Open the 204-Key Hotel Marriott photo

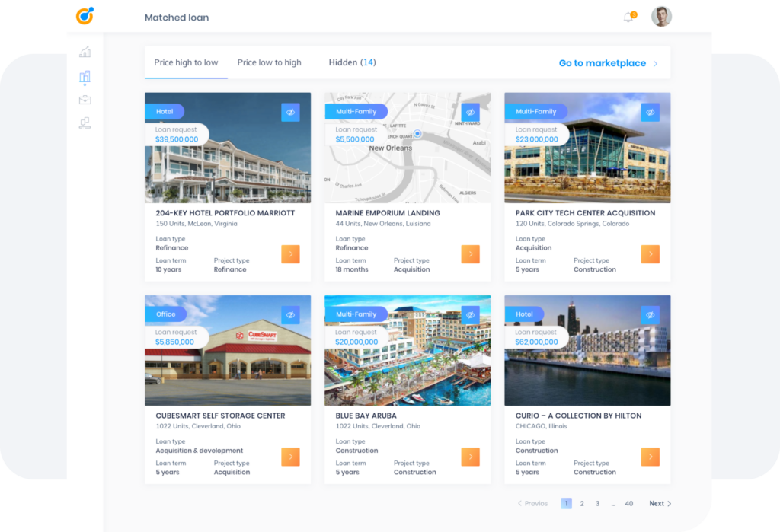[x=228, y=148]
